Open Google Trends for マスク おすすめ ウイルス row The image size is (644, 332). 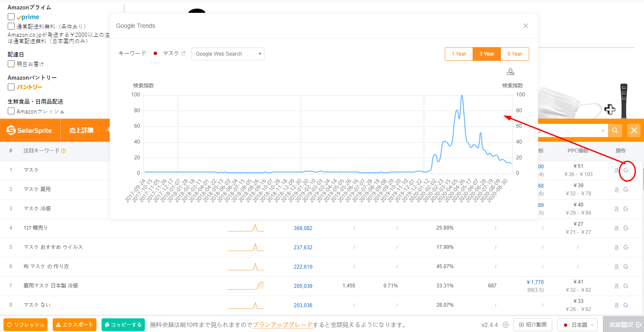626,247
